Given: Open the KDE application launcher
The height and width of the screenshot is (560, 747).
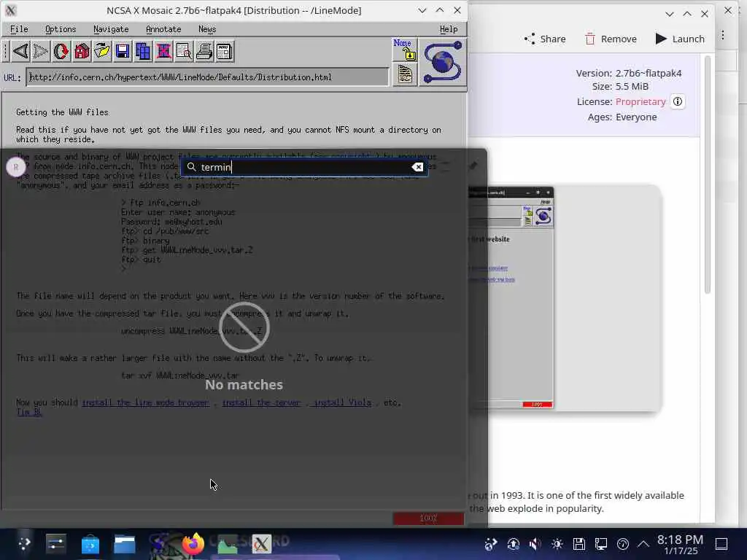Looking at the screenshot, I should point(24,544).
